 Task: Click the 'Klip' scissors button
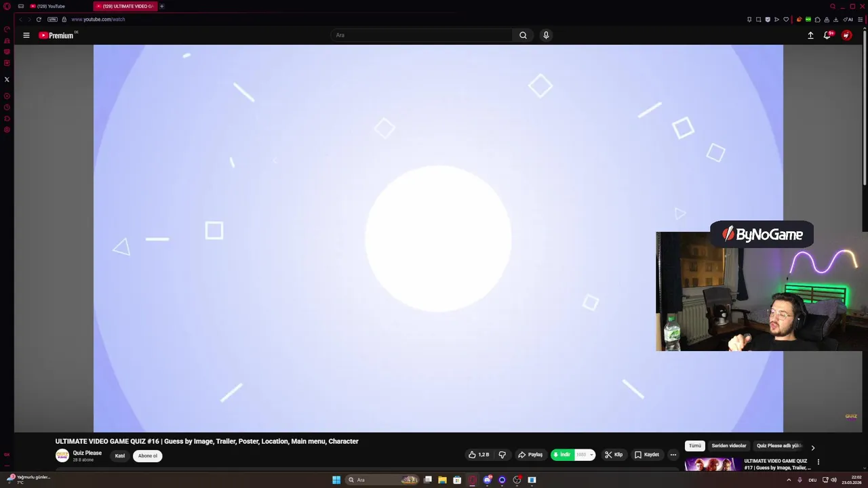tap(614, 455)
